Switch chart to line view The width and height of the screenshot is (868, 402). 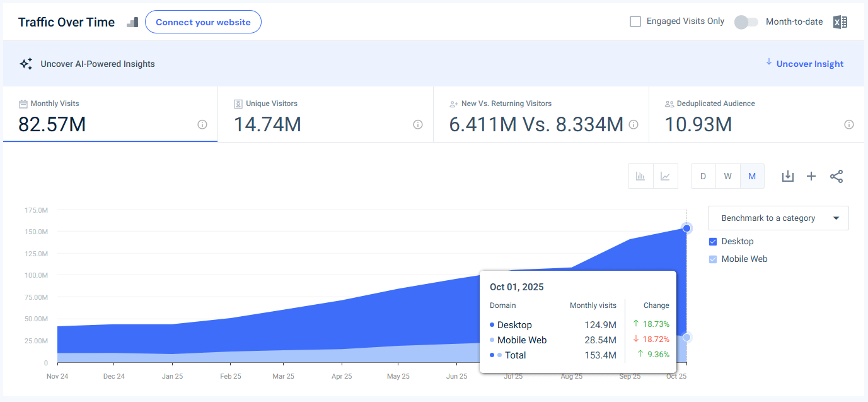666,176
